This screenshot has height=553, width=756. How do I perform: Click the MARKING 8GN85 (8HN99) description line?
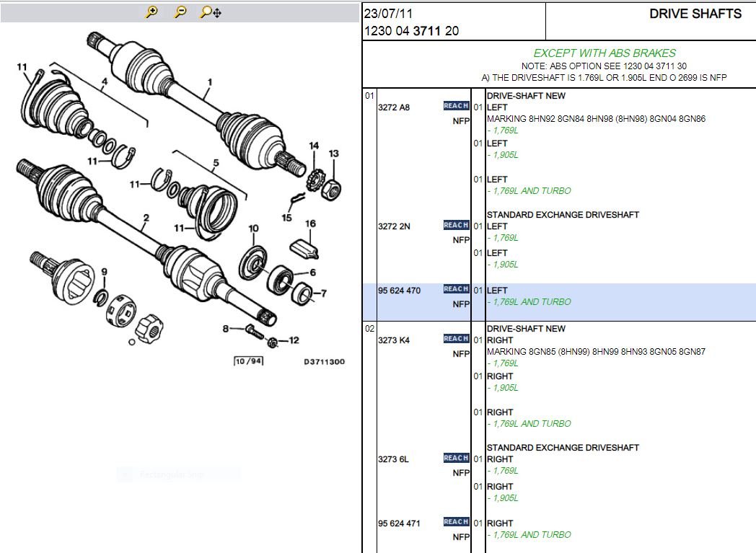pyautogui.click(x=596, y=352)
